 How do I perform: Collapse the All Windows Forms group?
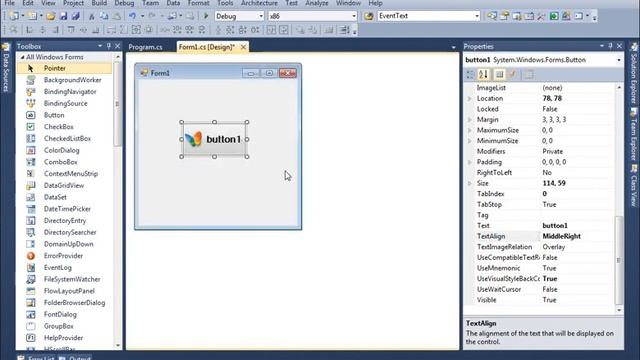point(22,57)
